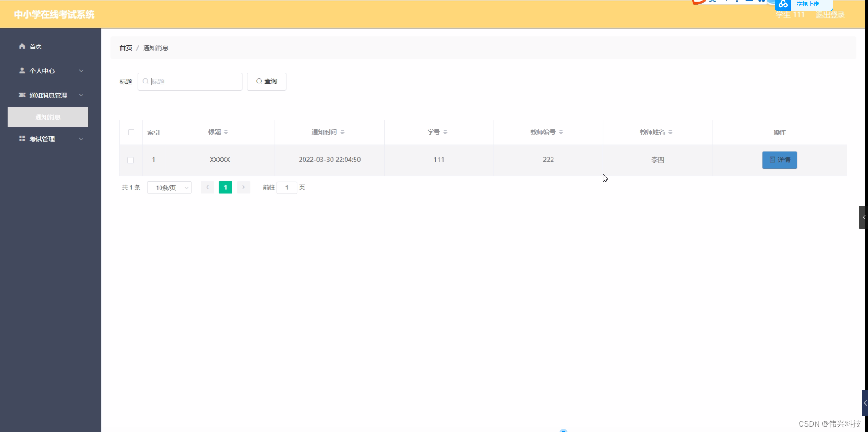Click inside the 前往 page number input

[x=287, y=187]
